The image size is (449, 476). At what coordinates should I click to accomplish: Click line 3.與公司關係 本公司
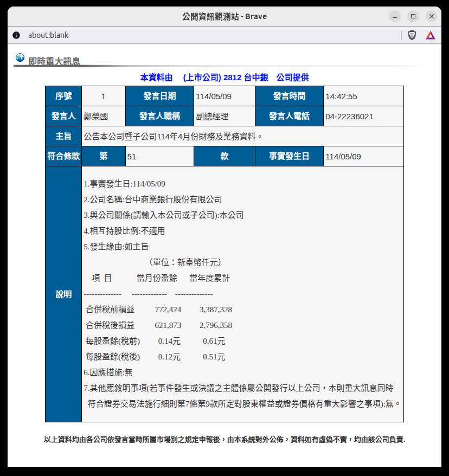(x=164, y=216)
